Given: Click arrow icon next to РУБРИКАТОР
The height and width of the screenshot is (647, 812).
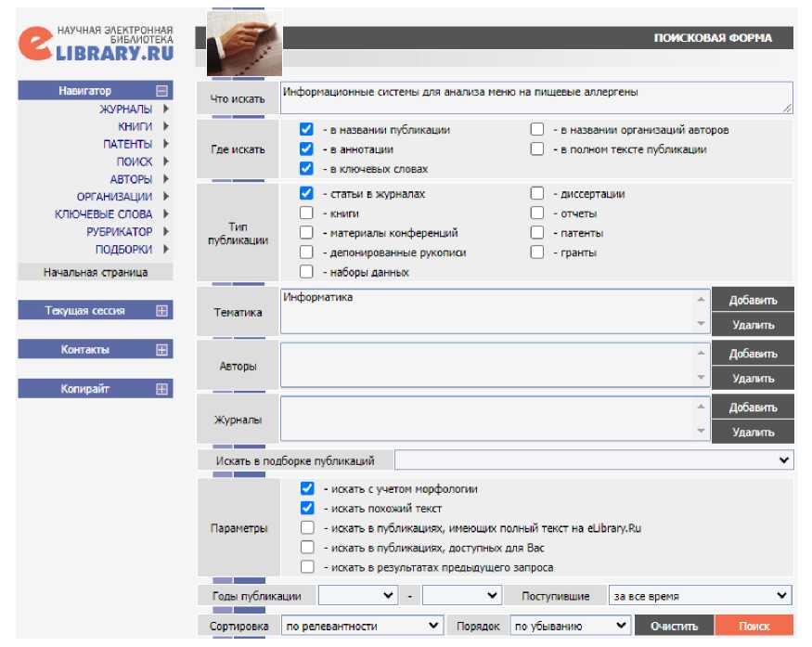Looking at the screenshot, I should pyautogui.click(x=165, y=232).
